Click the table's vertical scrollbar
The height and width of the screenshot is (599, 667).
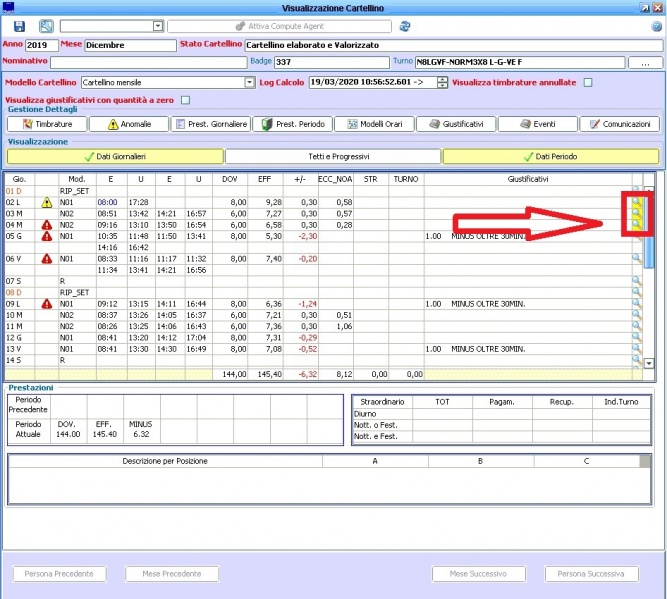click(x=649, y=280)
